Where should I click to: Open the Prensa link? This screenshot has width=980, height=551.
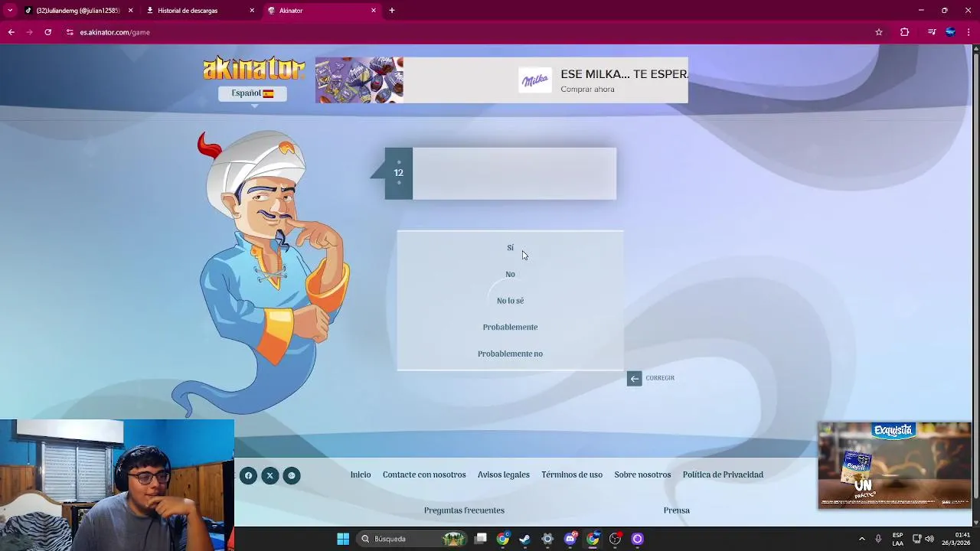[677, 510]
